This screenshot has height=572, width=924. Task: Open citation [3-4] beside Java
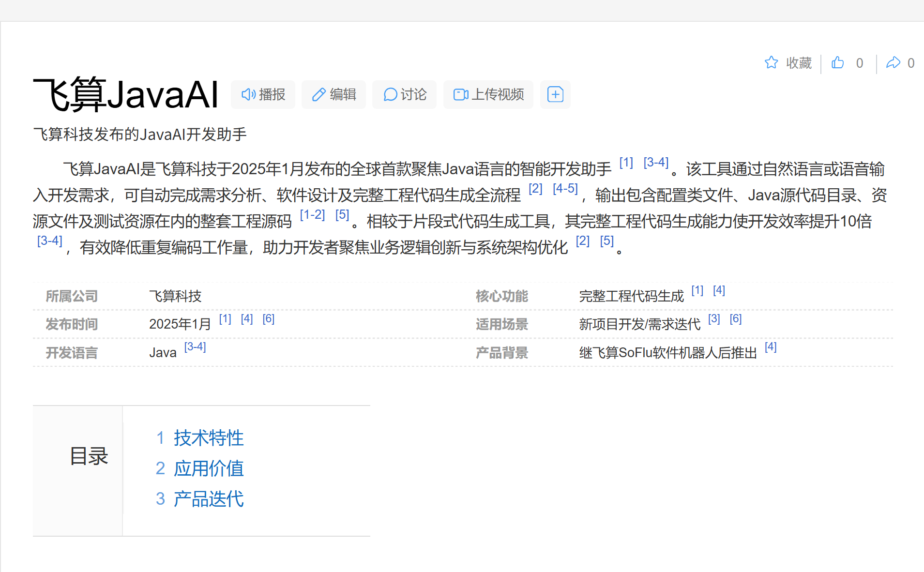pyautogui.click(x=195, y=347)
